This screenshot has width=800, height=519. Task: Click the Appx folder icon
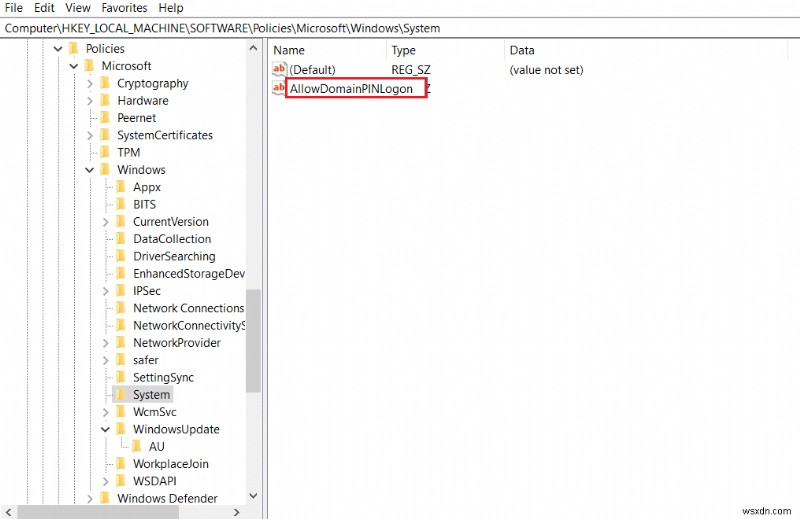pos(121,187)
